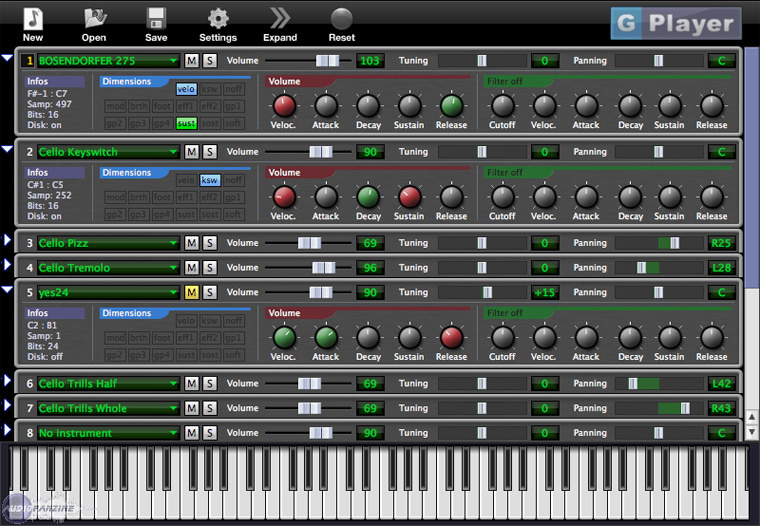Click yes24 red Release knob
Image resolution: width=760 pixels, height=526 pixels.
coord(451,337)
